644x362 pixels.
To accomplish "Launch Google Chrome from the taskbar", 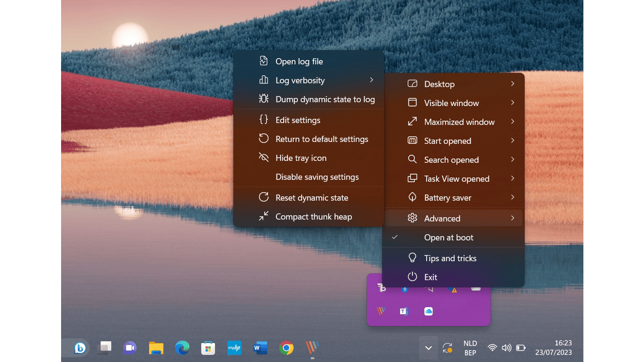I will click(x=286, y=348).
